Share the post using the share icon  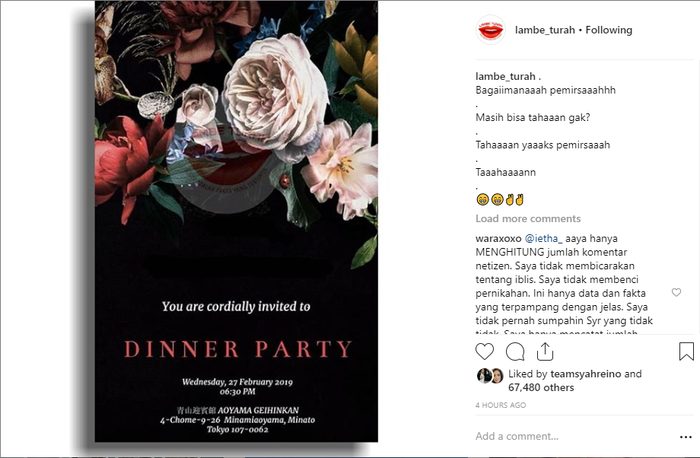coord(545,351)
